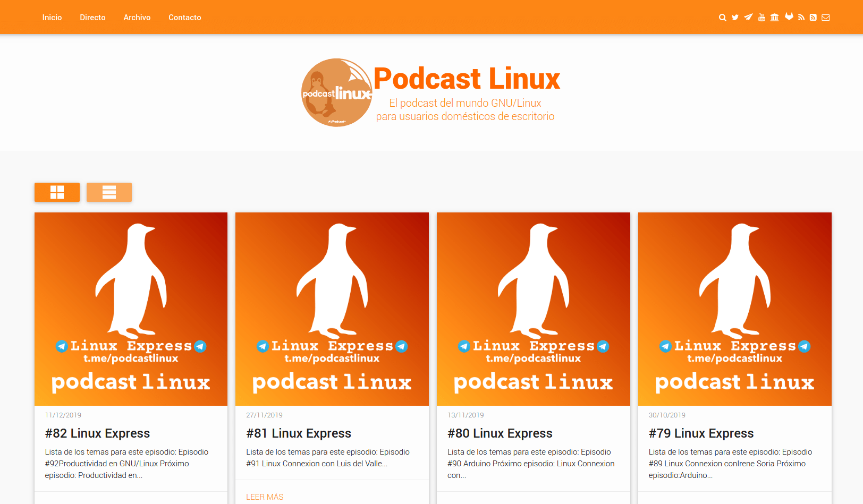Open the #80 Linux Express cover image

click(534, 309)
